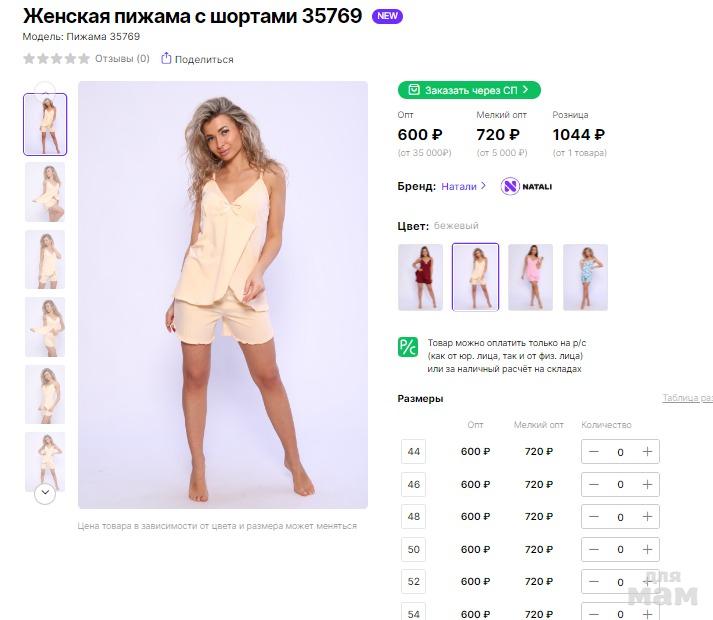Screen dimensions: 713x620
Task: Open the Отзывы (0) reviews link
Action: [122, 59]
